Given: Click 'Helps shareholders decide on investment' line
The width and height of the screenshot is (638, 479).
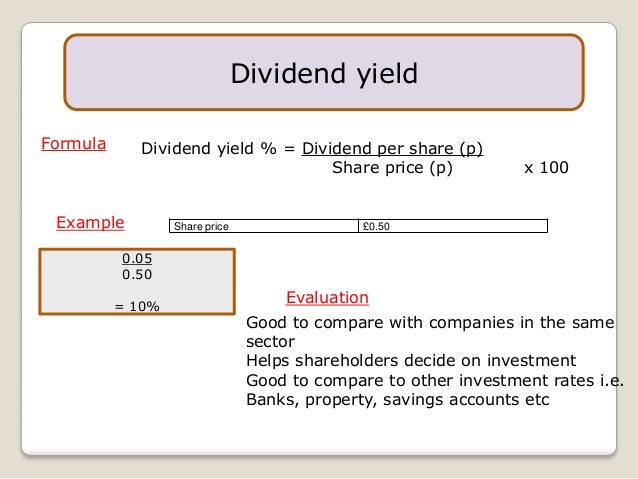Looking at the screenshot, I should (x=411, y=361).
